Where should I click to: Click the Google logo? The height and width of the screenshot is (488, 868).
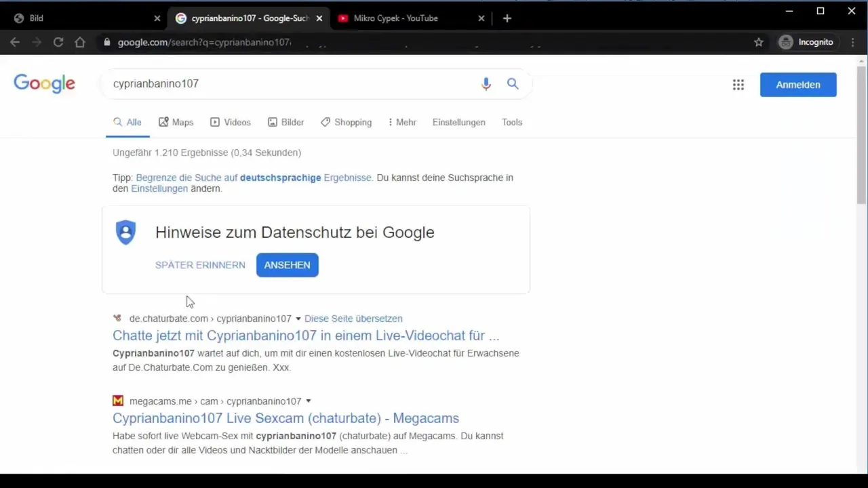click(x=45, y=84)
